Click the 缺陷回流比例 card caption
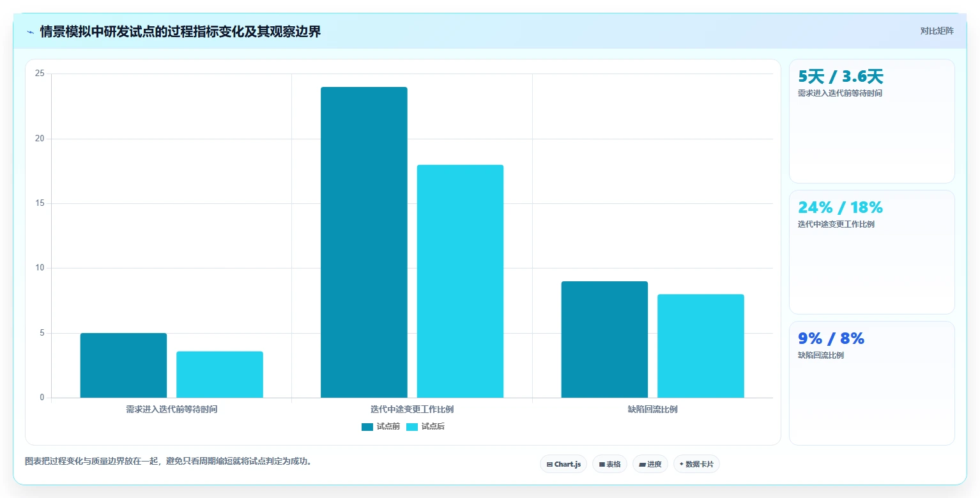980x498 pixels. [x=821, y=355]
